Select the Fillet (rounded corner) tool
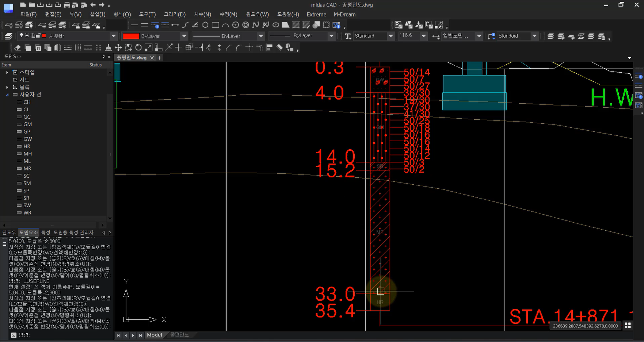644x342 pixels. click(x=239, y=47)
